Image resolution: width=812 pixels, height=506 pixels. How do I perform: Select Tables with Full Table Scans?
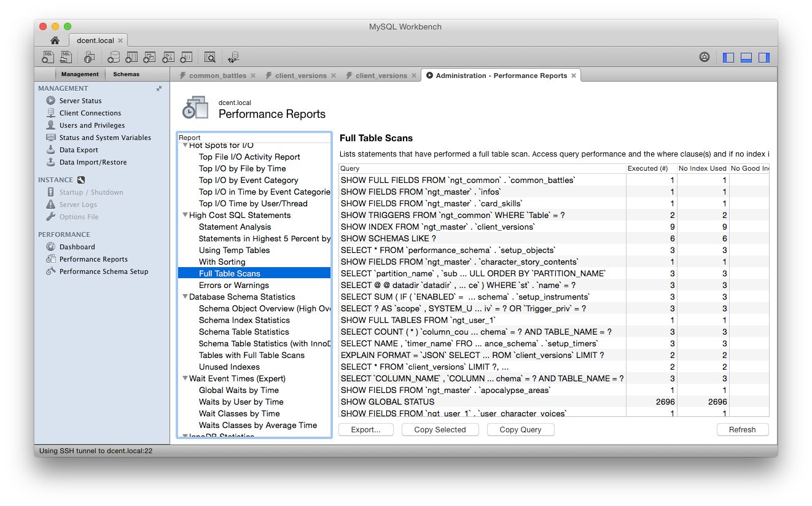coord(251,355)
